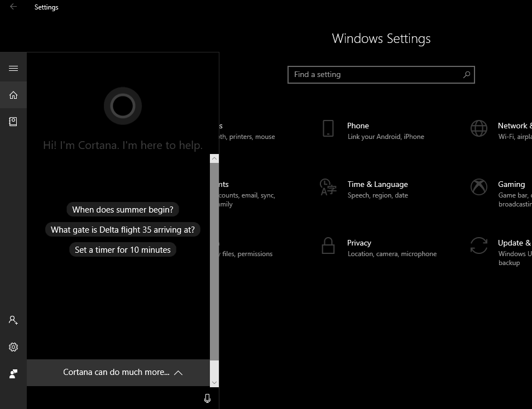This screenshot has height=409, width=532.
Task: Open Cortana hamburger menu
Action: pyautogui.click(x=13, y=68)
